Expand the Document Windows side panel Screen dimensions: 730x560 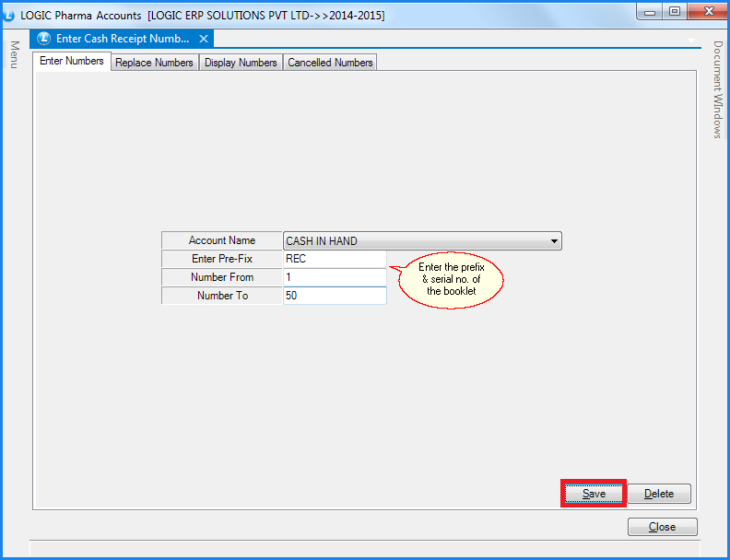pyautogui.click(x=717, y=89)
